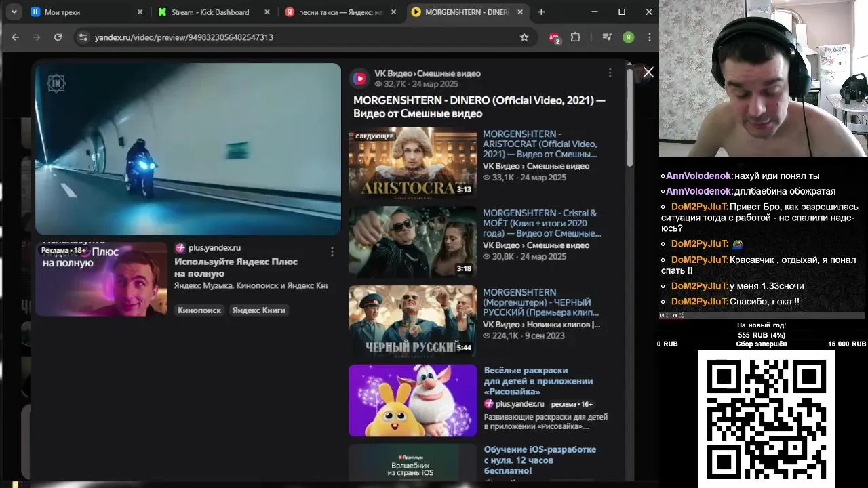Open MORGENSHTERN - Cristal & МОЁТ title

pyautogui.click(x=542, y=223)
